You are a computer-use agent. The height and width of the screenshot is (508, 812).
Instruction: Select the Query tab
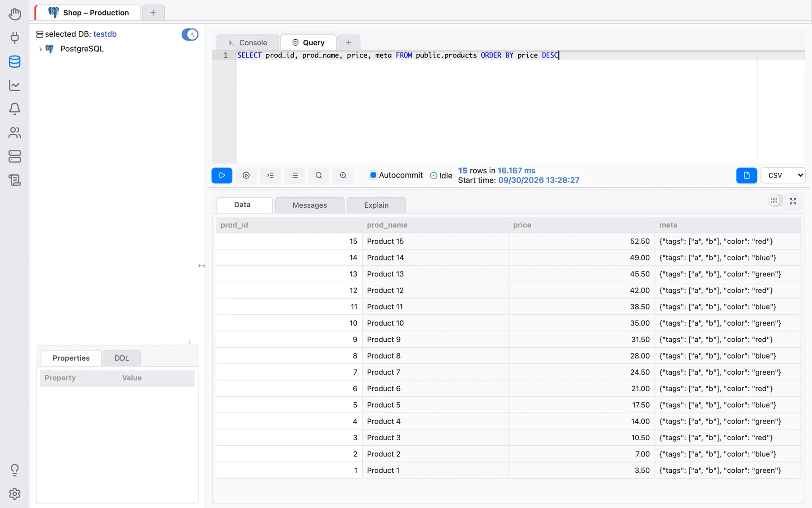309,42
